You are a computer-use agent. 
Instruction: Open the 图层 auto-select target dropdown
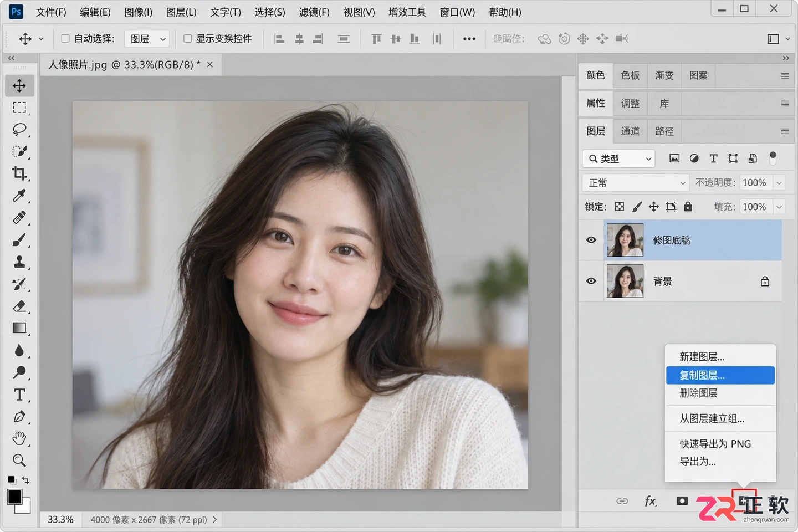point(147,38)
